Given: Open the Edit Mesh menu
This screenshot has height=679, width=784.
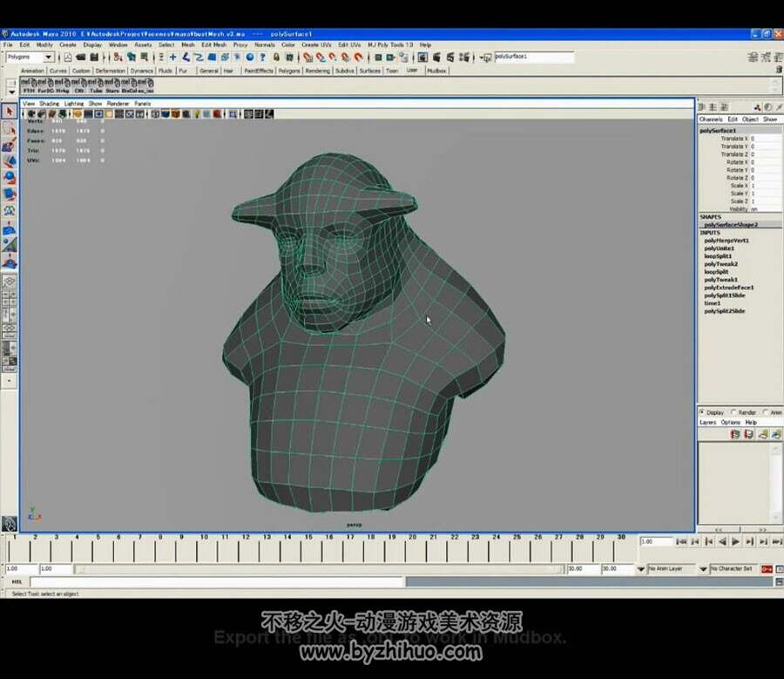Looking at the screenshot, I should [214, 45].
